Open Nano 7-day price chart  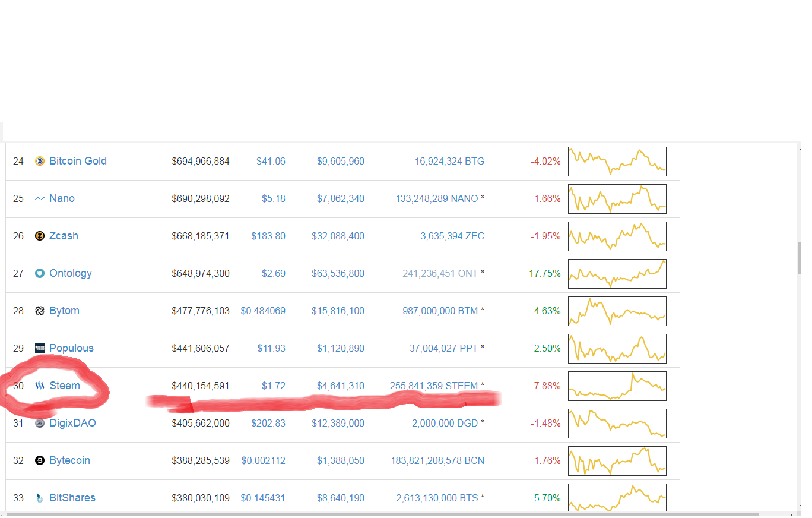[x=617, y=199]
